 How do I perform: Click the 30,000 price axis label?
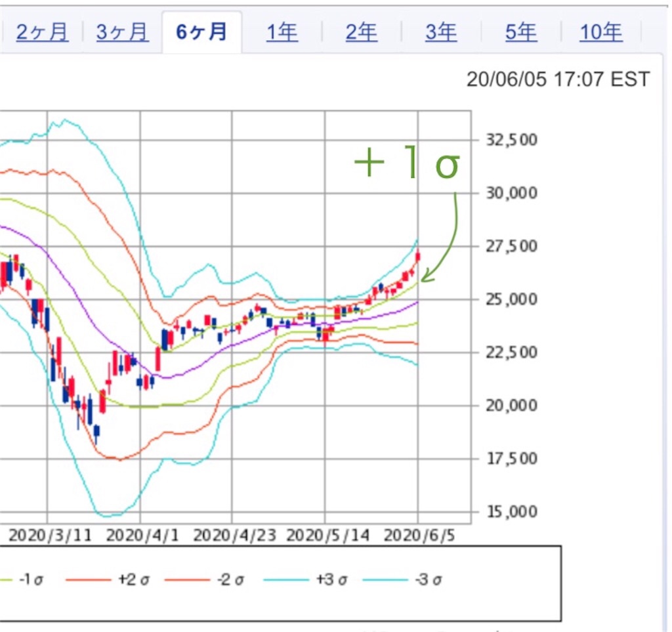(x=511, y=193)
